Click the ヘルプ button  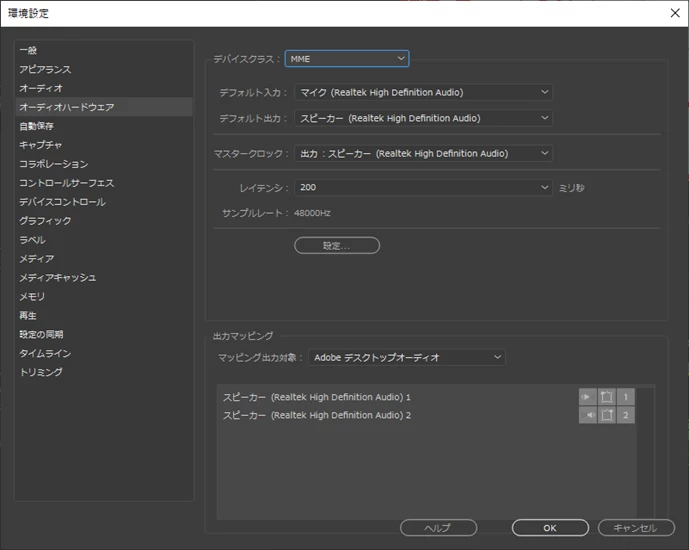[x=439, y=528]
